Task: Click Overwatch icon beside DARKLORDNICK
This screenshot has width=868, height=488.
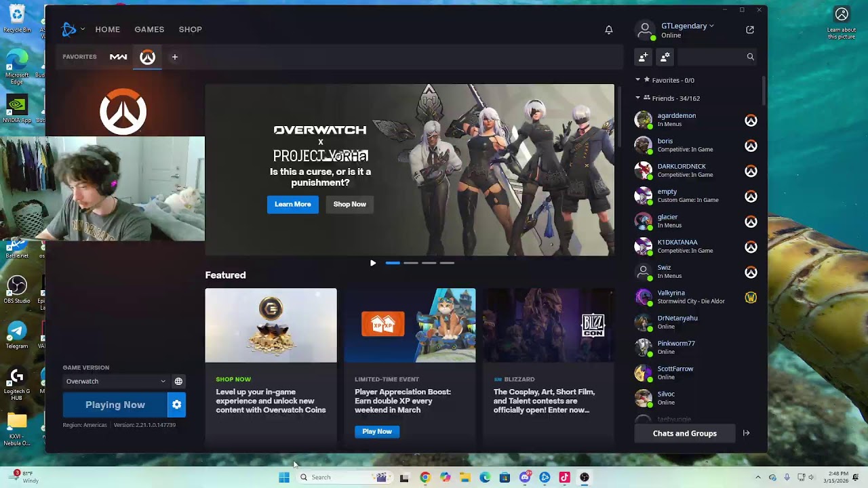Action: click(751, 171)
